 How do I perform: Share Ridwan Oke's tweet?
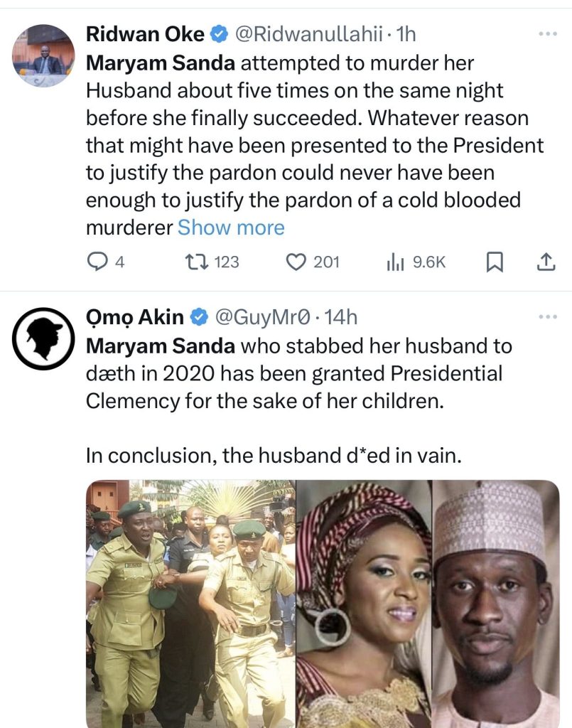(x=544, y=262)
